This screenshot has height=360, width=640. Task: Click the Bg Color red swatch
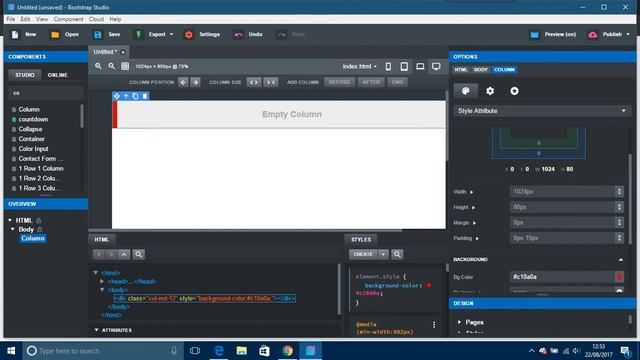[x=619, y=277]
